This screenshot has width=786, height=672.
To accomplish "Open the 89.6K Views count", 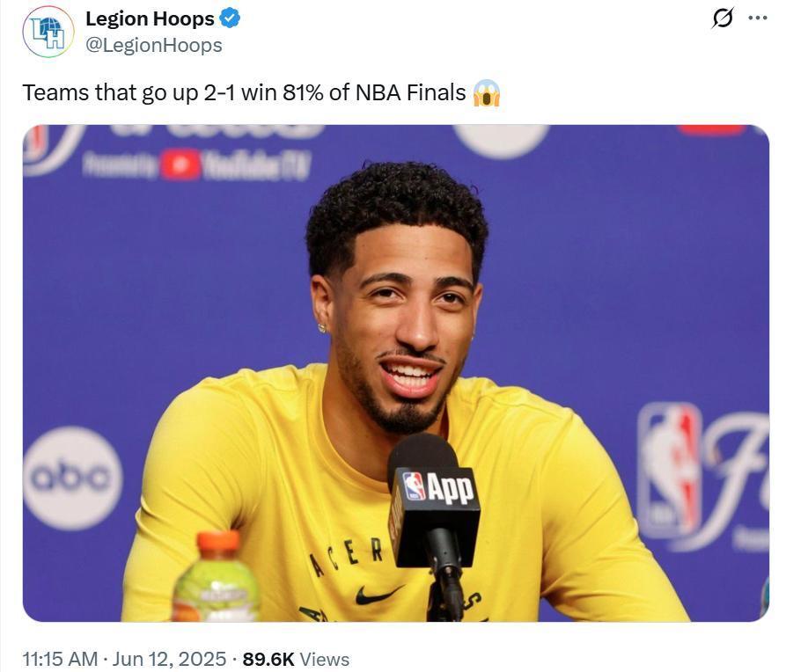I will pyautogui.click(x=296, y=659).
